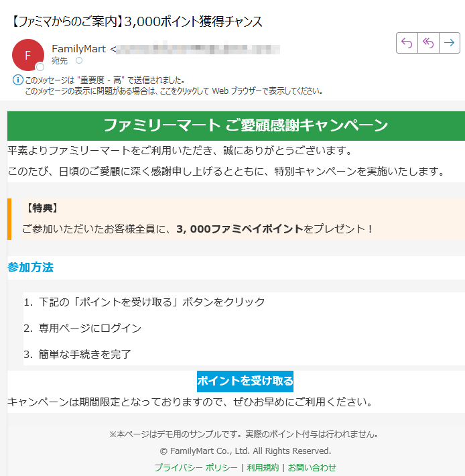Viewport: 465px width, 476px height.
Task: Click the 参加方法 heading
Action: (x=30, y=267)
